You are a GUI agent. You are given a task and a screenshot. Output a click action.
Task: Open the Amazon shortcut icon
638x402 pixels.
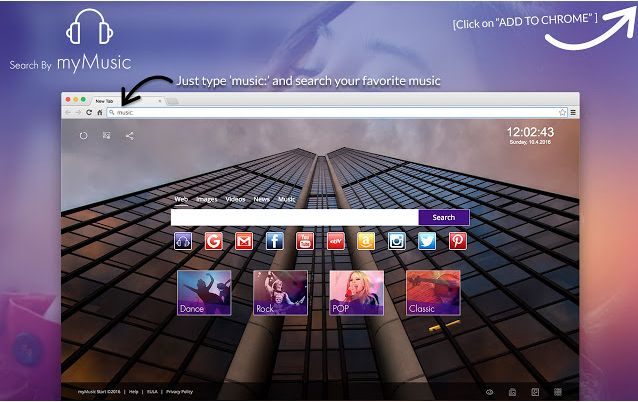point(366,241)
